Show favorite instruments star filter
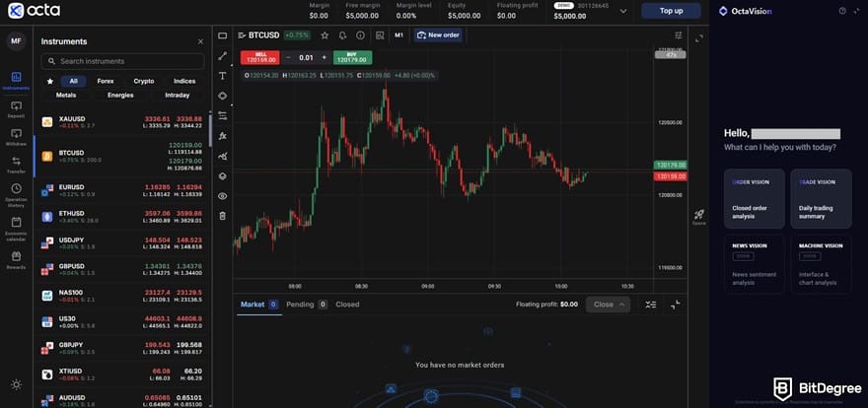This screenshot has height=408, width=868. pos(50,81)
